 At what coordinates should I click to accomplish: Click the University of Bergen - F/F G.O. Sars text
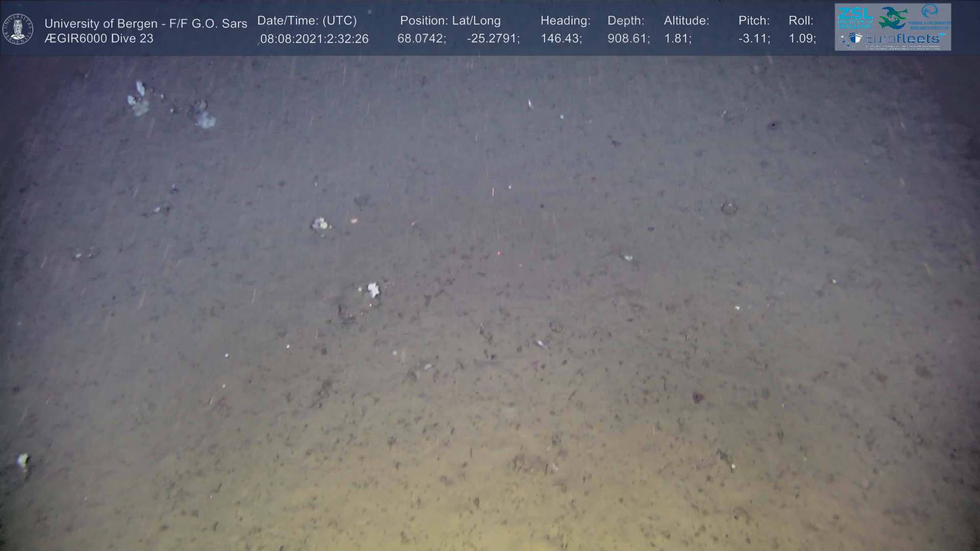pos(145,23)
